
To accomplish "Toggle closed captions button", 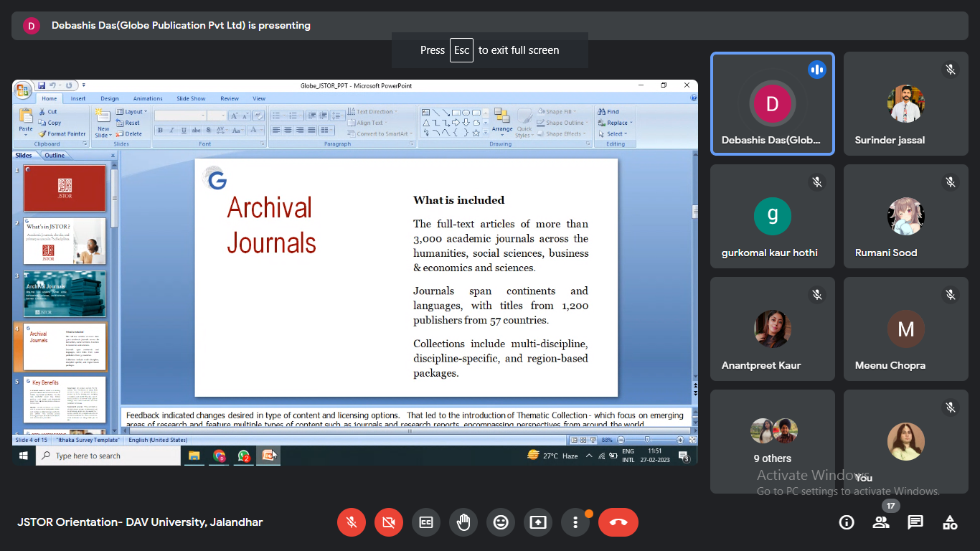I will coord(426,523).
